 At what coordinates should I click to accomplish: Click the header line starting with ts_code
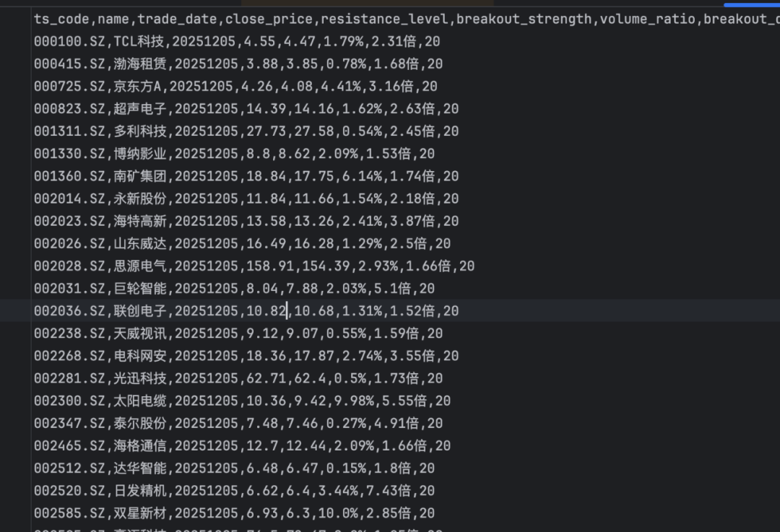(407, 19)
